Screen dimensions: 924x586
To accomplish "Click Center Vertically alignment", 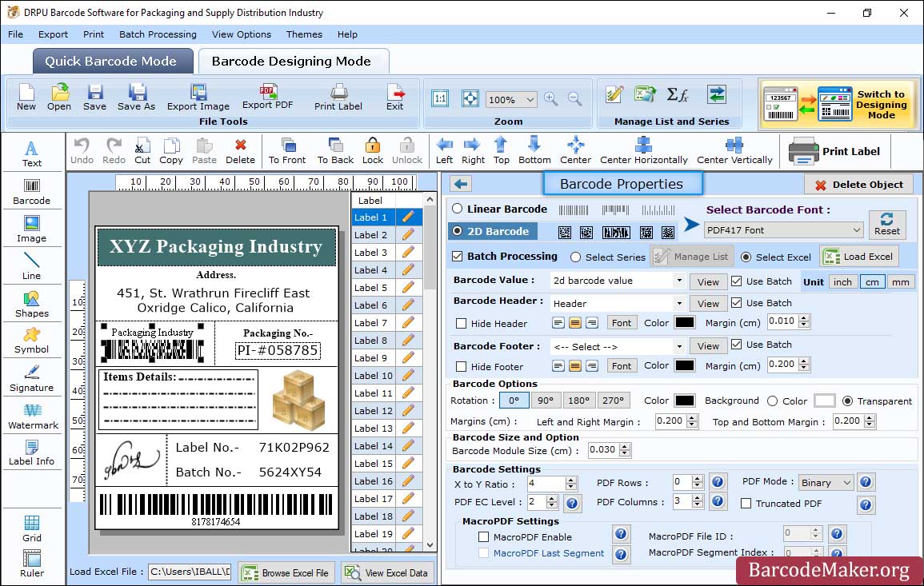I will (x=734, y=151).
